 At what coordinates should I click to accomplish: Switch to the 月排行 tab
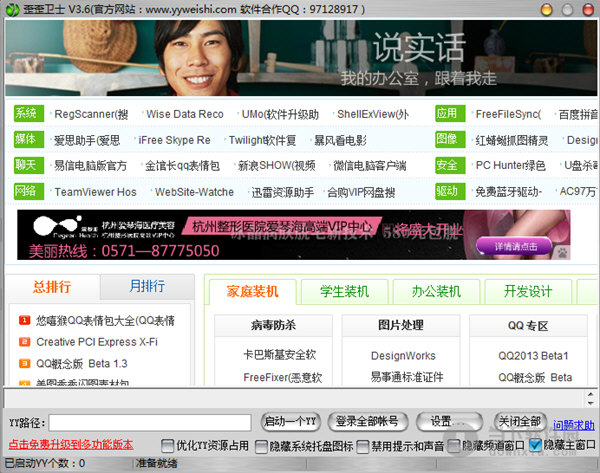click(147, 287)
